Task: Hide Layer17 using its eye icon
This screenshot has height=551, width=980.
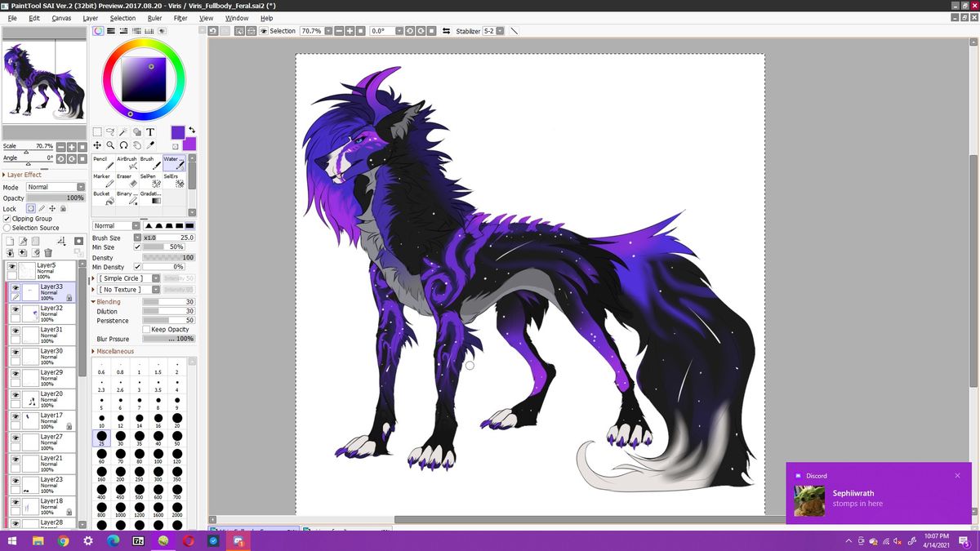Action: click(x=16, y=416)
